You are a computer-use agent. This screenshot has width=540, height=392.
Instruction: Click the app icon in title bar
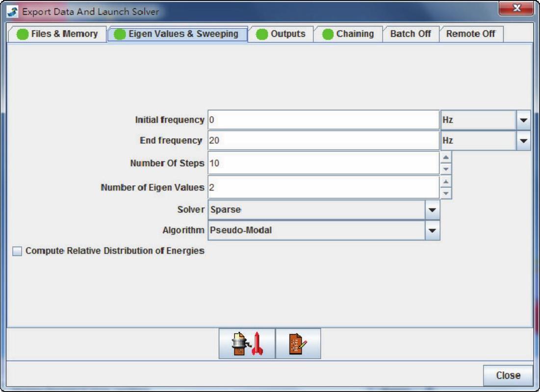[12, 11]
